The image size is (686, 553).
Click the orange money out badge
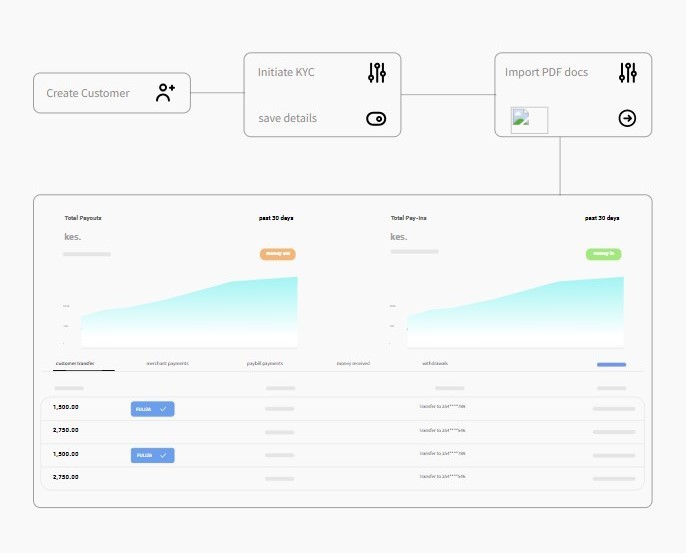pos(278,254)
